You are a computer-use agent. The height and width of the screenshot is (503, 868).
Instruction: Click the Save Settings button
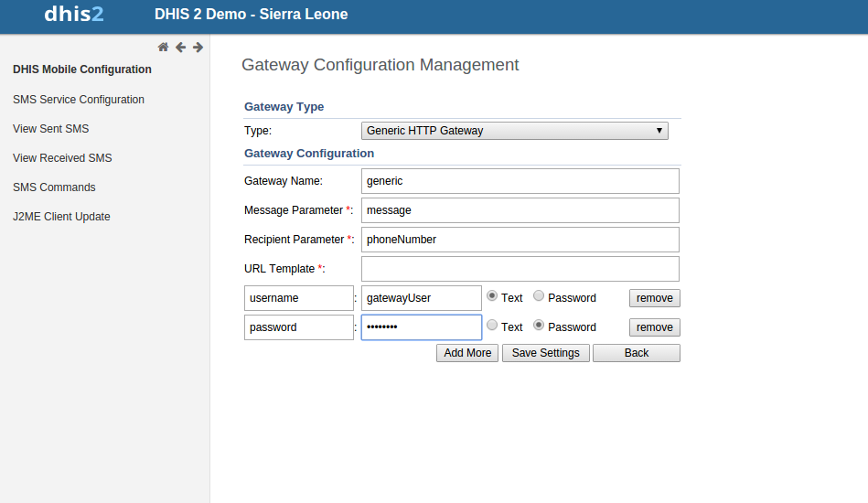pyautogui.click(x=545, y=353)
